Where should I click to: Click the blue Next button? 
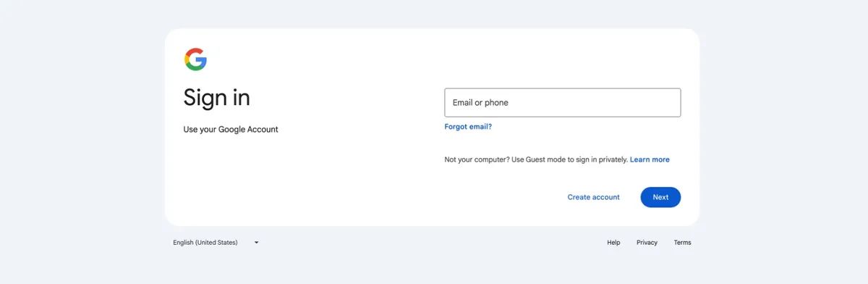coord(660,197)
